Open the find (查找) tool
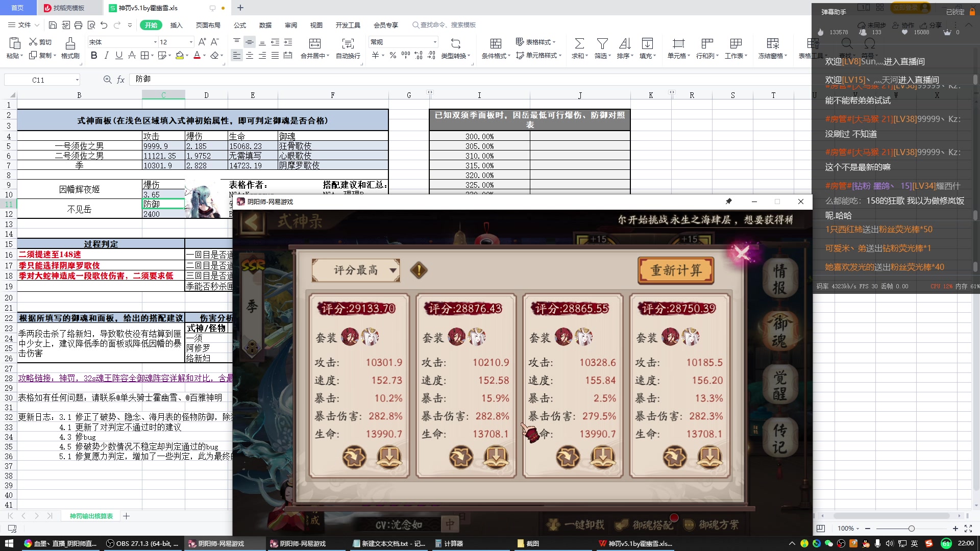This screenshot has height=551, width=980. (846, 45)
